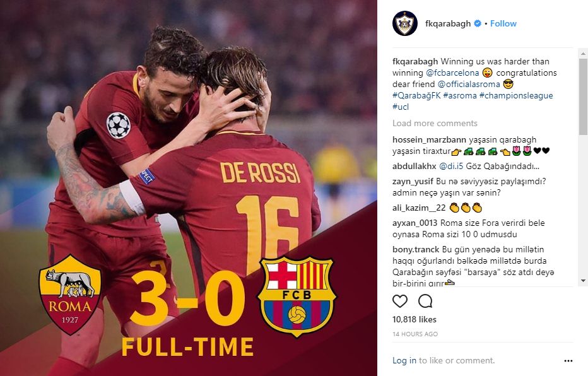This screenshot has height=376, width=588.
Task: Click the Roma 3-0 post image
Action: point(188,188)
